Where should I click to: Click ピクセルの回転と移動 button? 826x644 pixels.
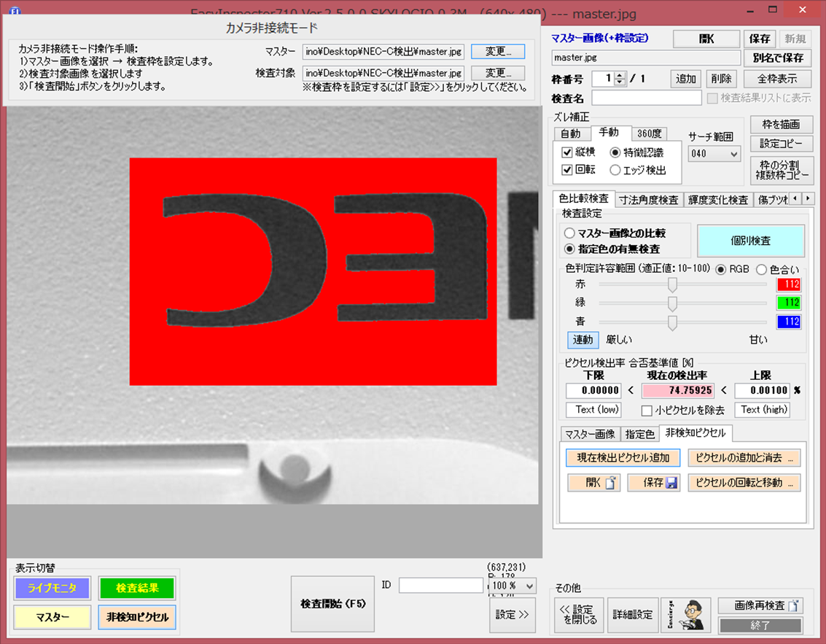(744, 483)
